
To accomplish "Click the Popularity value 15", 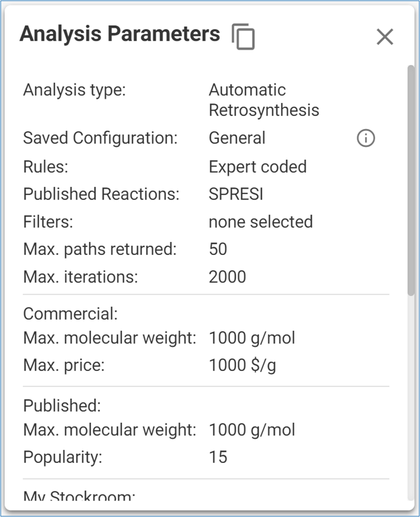I will click(x=218, y=457).
